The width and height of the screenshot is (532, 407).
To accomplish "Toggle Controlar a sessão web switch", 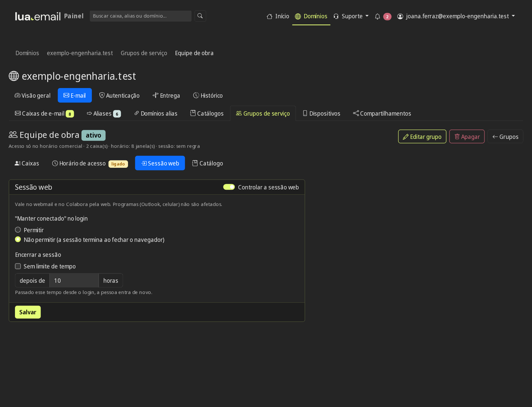I will 229,187.
